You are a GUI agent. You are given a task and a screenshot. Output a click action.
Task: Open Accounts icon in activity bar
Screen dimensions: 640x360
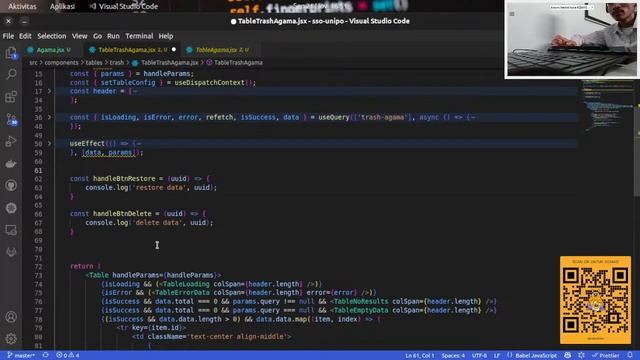click(x=11, y=317)
